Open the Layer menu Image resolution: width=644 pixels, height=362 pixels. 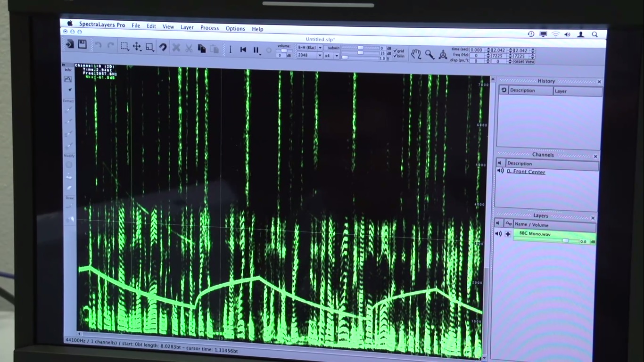pos(187,27)
